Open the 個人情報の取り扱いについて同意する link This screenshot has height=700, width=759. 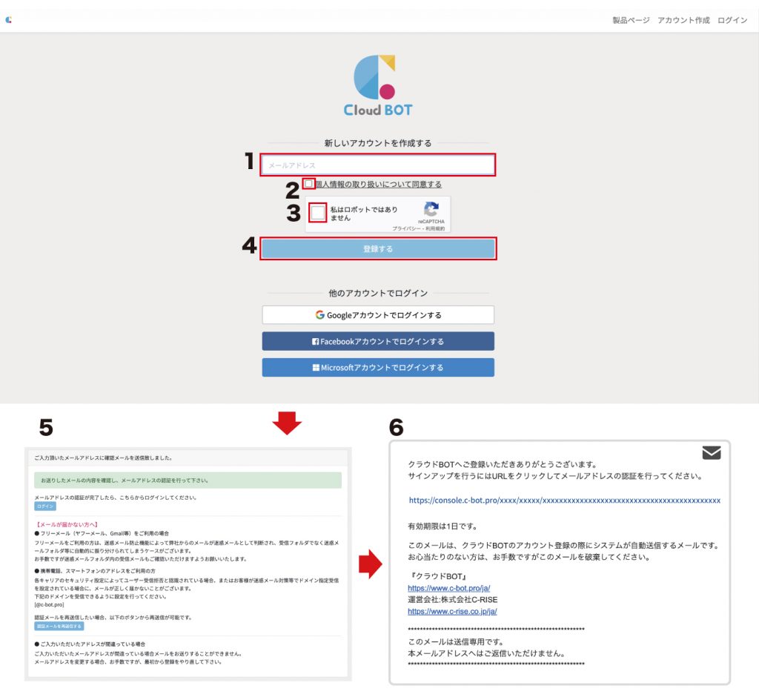(x=378, y=185)
